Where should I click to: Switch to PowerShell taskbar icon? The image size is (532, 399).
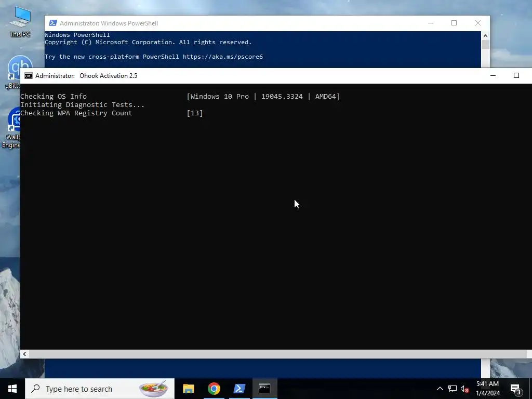239,389
